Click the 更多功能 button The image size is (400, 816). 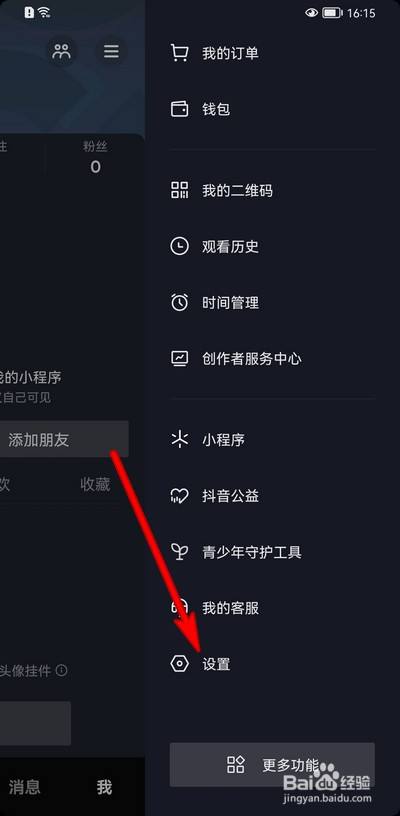pyautogui.click(x=272, y=764)
